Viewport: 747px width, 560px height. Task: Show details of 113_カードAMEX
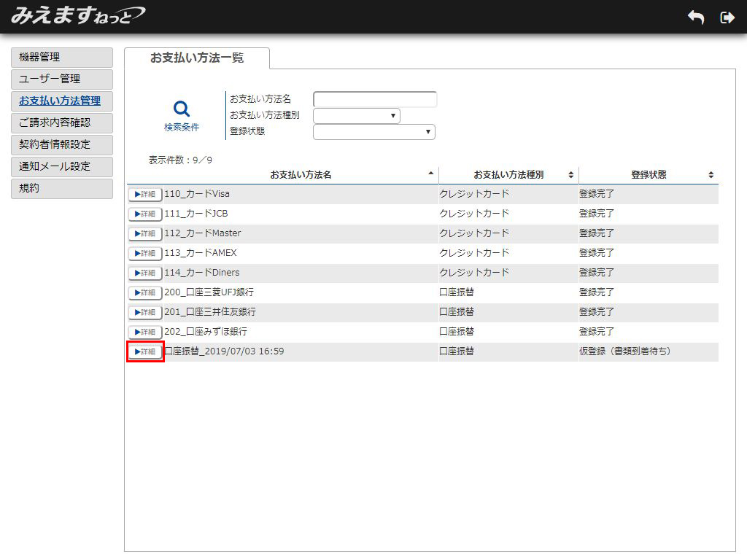point(145,253)
